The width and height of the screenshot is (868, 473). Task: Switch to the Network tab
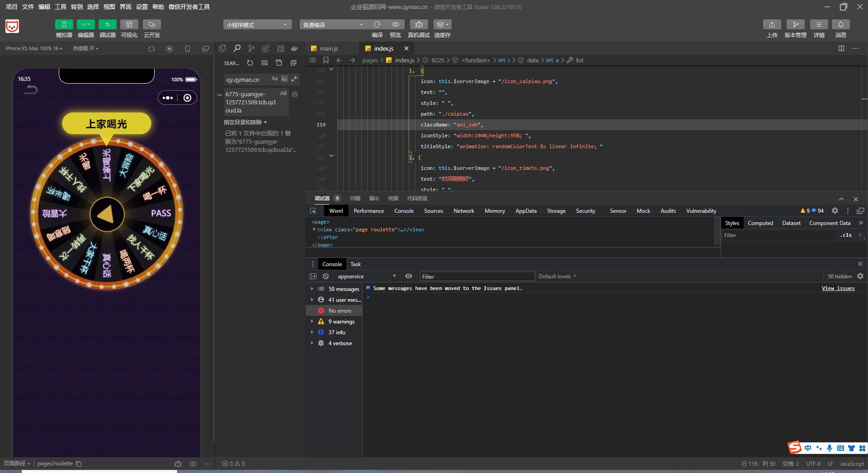pos(464,211)
